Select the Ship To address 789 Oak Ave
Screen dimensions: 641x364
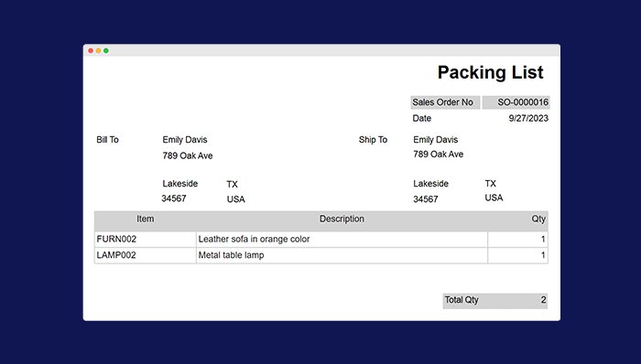(x=439, y=155)
